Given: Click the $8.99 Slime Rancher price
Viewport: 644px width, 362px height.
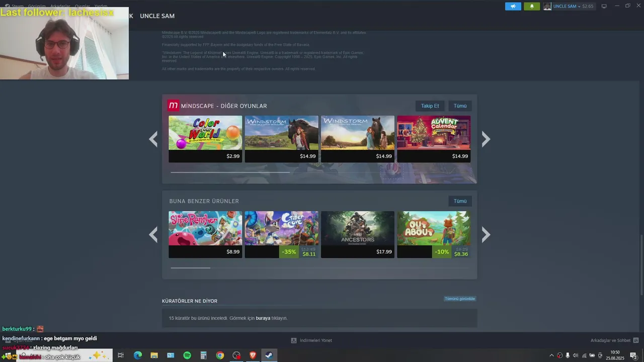Looking at the screenshot, I should (233, 252).
